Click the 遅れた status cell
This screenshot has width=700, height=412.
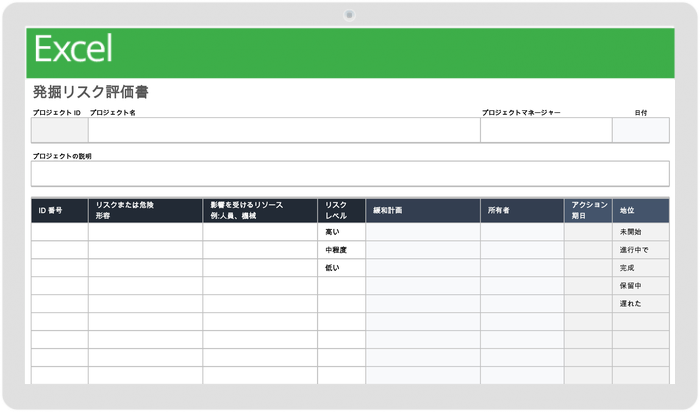(641, 304)
